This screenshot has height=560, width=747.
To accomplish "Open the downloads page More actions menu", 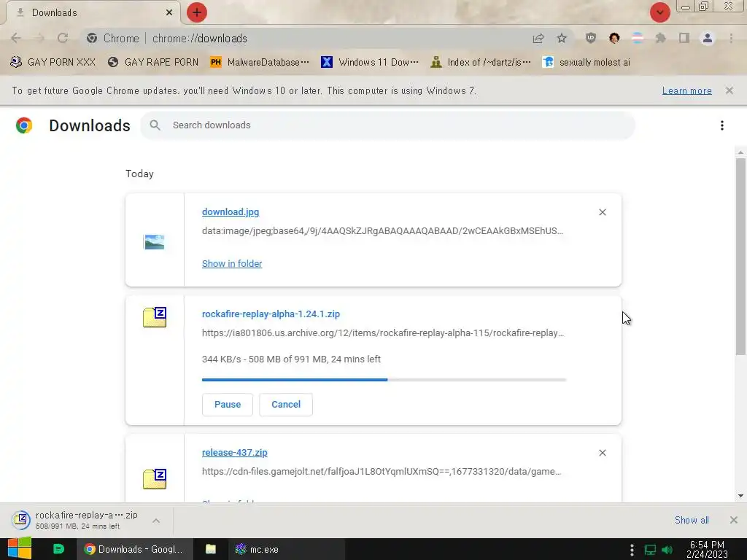I will [721, 125].
